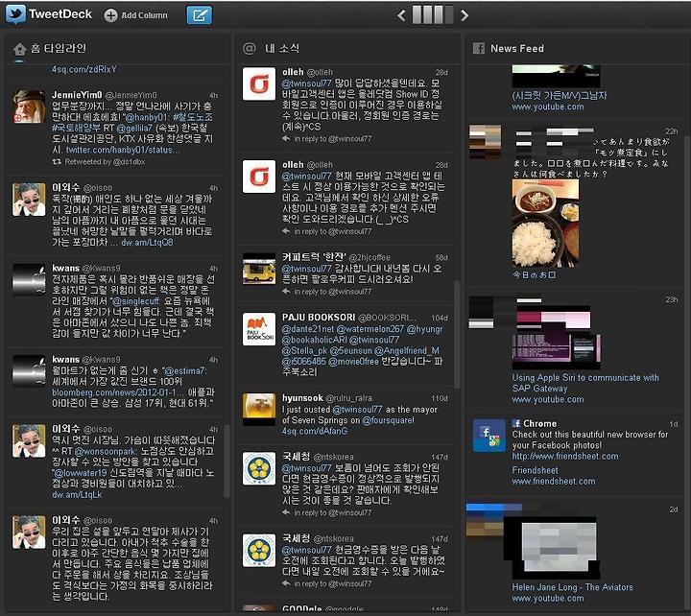Click @wonsoonpark mention link
Screen dimensions: 691x616
106,452
